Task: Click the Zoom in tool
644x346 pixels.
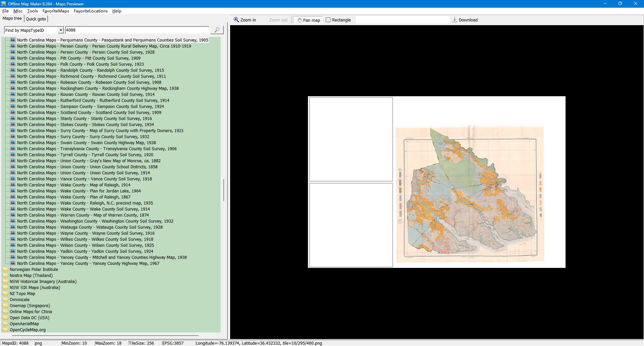Action: click(x=245, y=20)
